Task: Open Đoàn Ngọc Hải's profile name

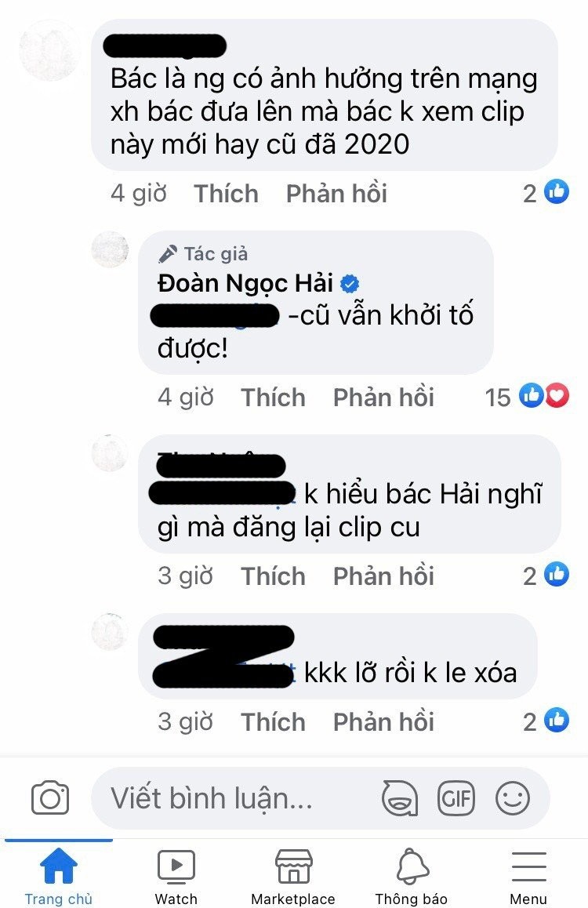Action: click(x=245, y=283)
